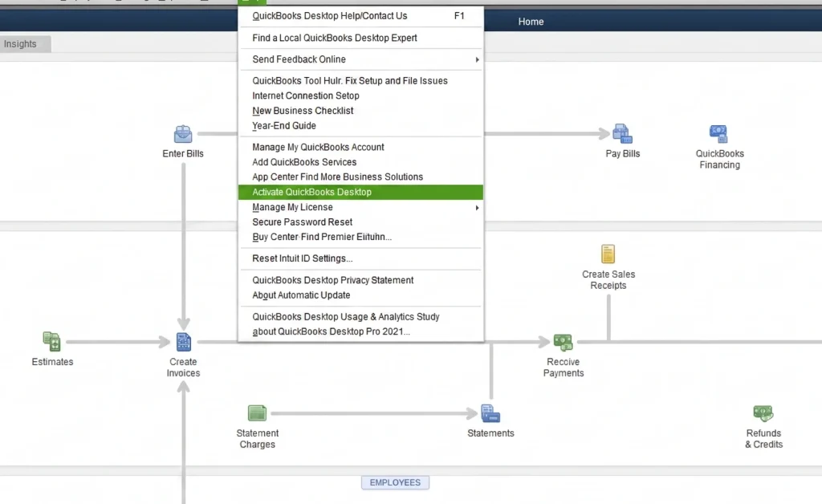Image resolution: width=822 pixels, height=504 pixels.
Task: Open the Receive Payments icon
Action: point(563,343)
